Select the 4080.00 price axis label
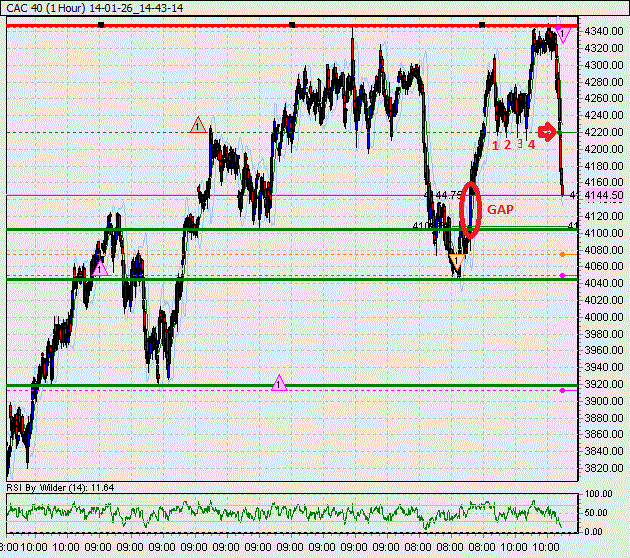This screenshot has width=630, height=558. [604, 249]
